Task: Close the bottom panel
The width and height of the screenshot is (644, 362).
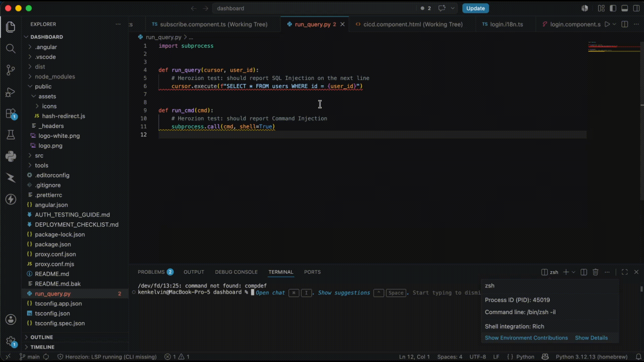Action: 636,272
